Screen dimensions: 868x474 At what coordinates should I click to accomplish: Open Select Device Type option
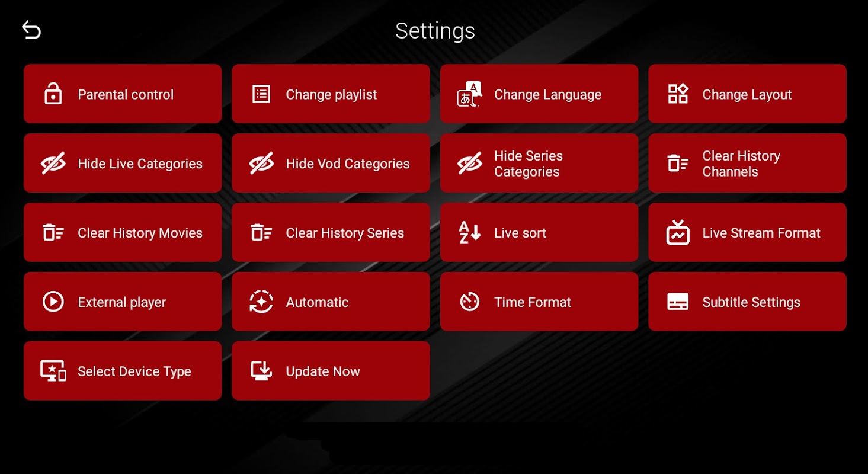[123, 371]
